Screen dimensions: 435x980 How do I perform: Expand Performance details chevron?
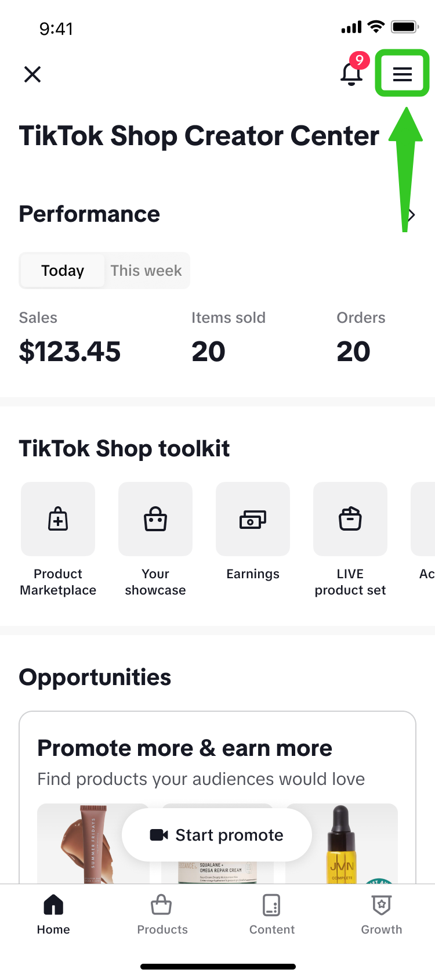tap(411, 215)
